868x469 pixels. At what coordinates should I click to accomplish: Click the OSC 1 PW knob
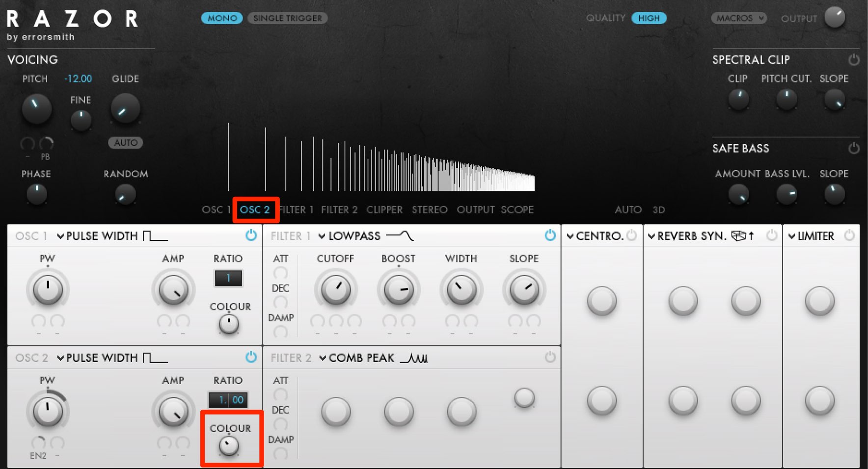48,289
